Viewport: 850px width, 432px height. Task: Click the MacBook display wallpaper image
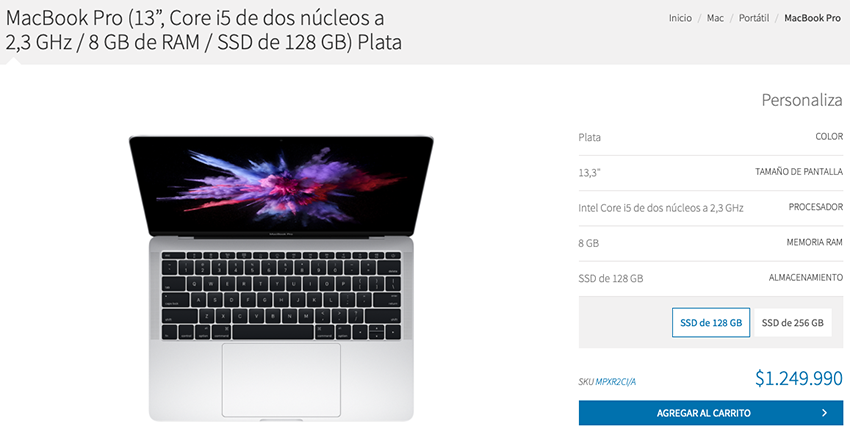(281, 185)
